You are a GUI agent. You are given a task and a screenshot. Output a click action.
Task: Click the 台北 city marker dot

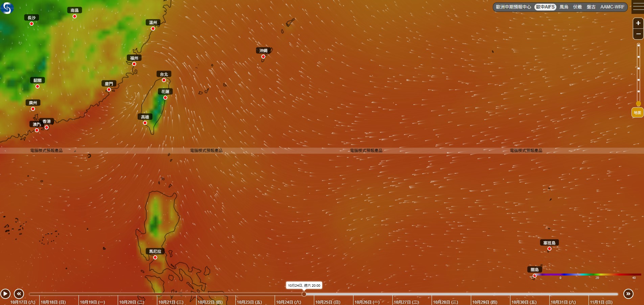[x=164, y=80]
